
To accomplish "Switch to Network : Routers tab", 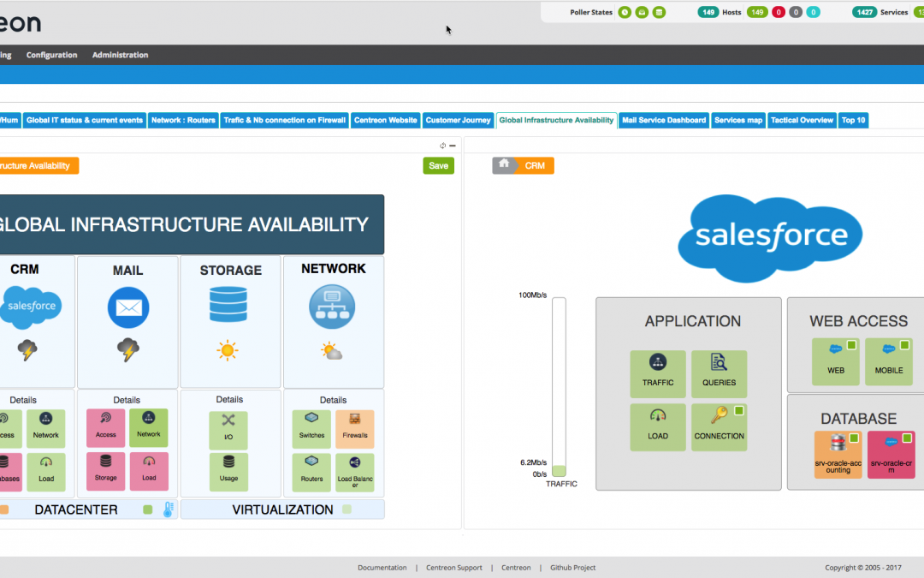I will click(x=183, y=121).
